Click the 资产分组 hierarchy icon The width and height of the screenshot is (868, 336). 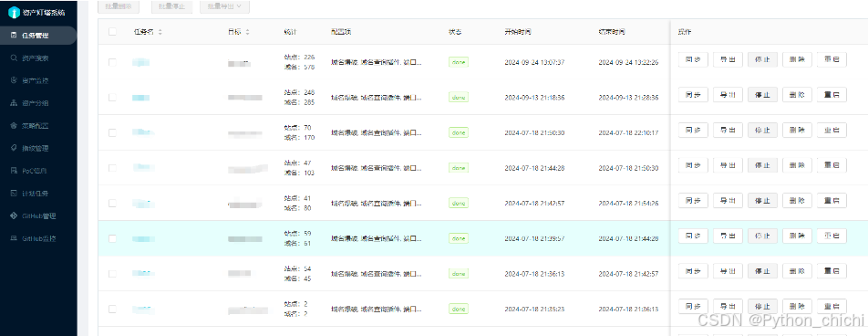coord(14,103)
